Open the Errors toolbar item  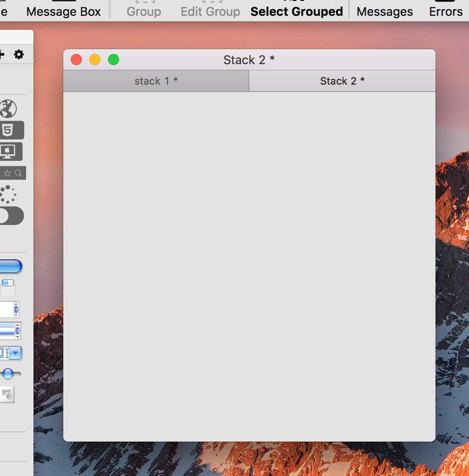point(445,12)
